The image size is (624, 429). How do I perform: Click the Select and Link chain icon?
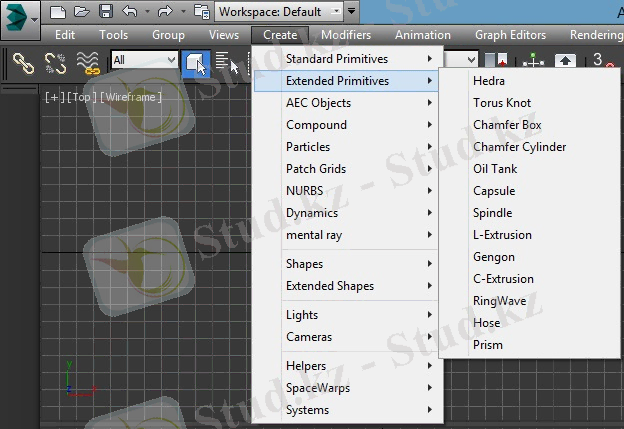click(23, 63)
